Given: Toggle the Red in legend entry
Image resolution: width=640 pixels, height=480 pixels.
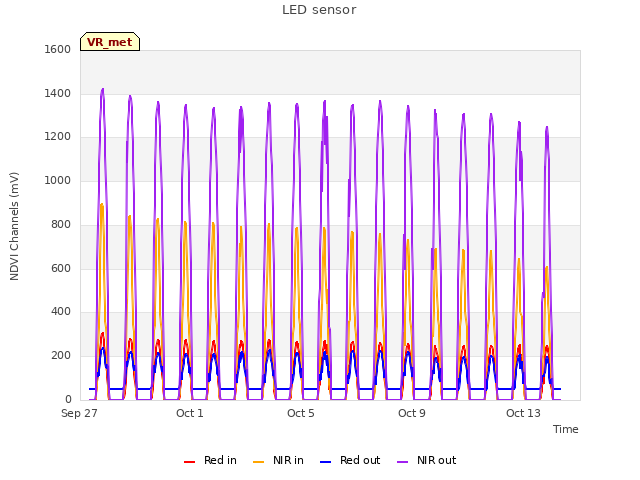Looking at the screenshot, I should click(x=210, y=460).
